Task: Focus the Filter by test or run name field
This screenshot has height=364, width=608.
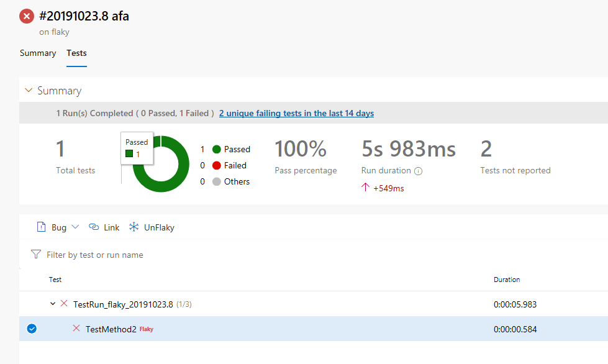Action: tap(94, 255)
